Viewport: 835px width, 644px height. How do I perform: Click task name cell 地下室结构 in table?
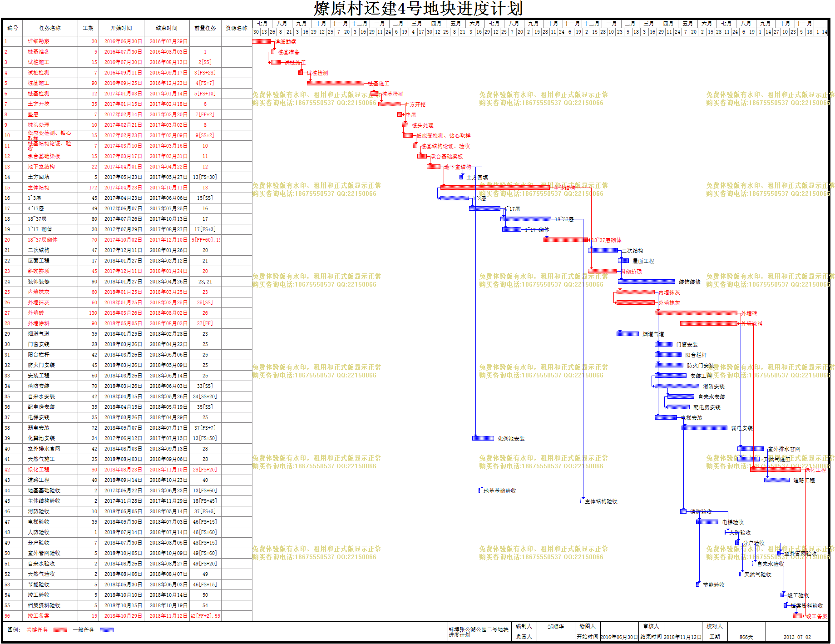point(50,167)
